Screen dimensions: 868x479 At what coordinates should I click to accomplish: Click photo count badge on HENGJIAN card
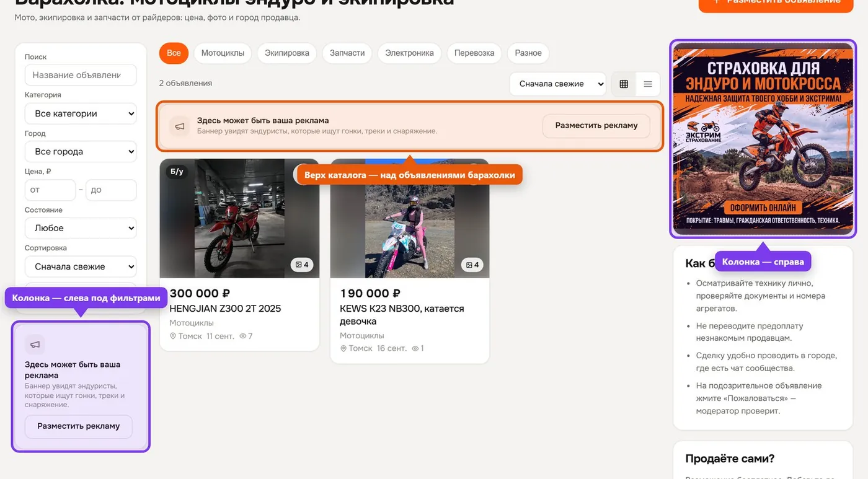tap(302, 265)
